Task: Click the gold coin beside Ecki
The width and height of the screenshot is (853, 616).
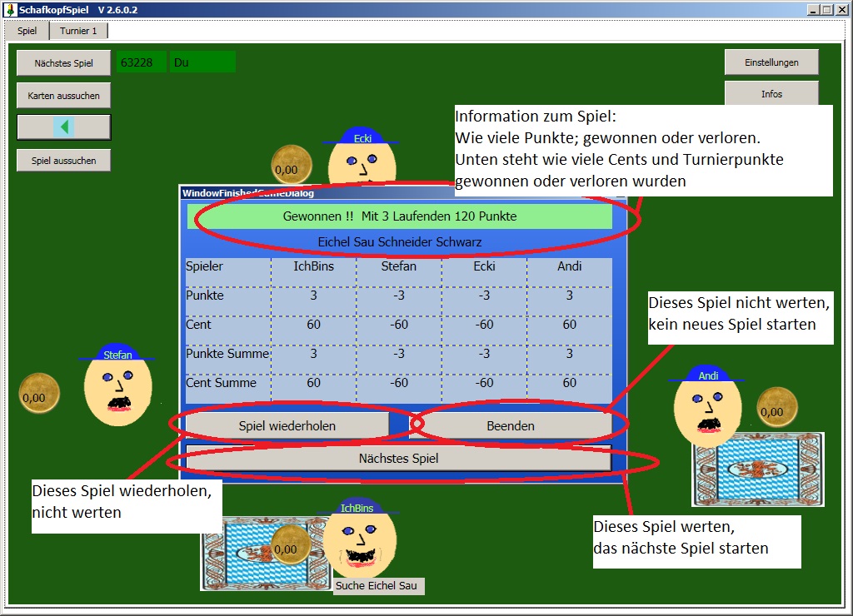Action: (x=291, y=166)
